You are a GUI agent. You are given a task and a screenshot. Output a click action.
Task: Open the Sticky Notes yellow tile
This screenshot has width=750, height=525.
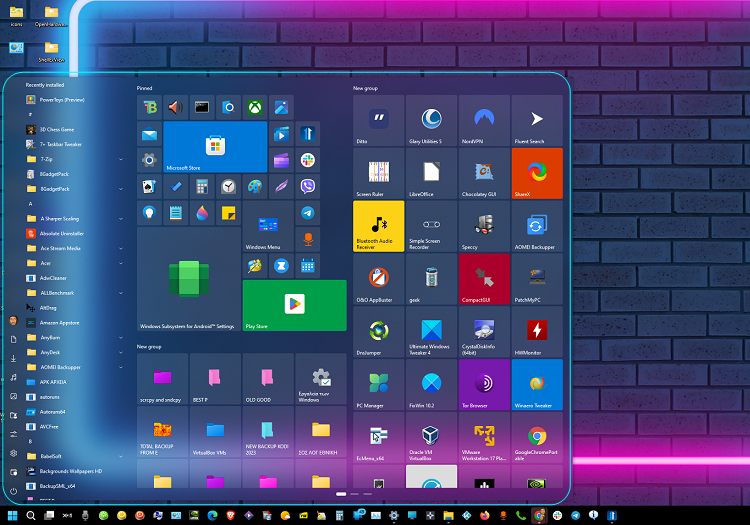229,213
